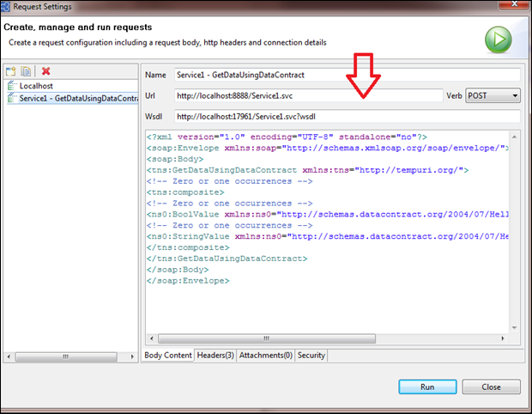Select the Service1 - GetDataUsingDataContract list entry
Image resolution: width=532 pixels, height=414 pixels.
[73, 98]
